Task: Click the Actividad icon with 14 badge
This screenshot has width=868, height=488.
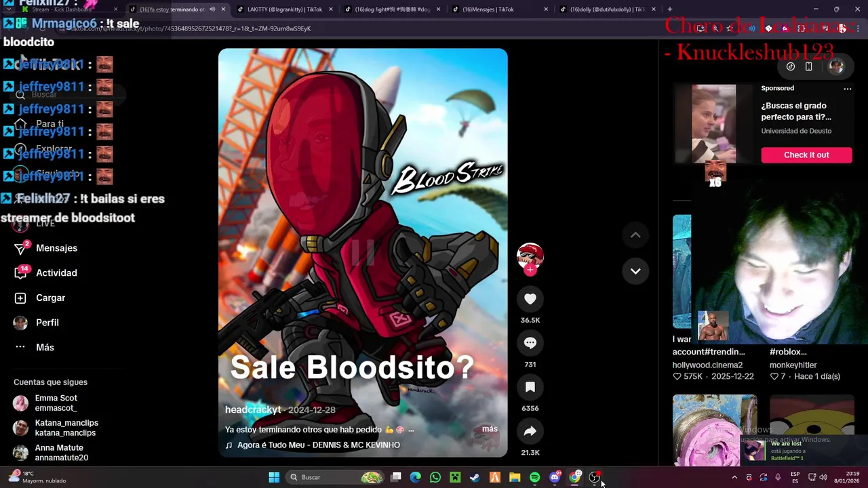Action: (x=20, y=273)
